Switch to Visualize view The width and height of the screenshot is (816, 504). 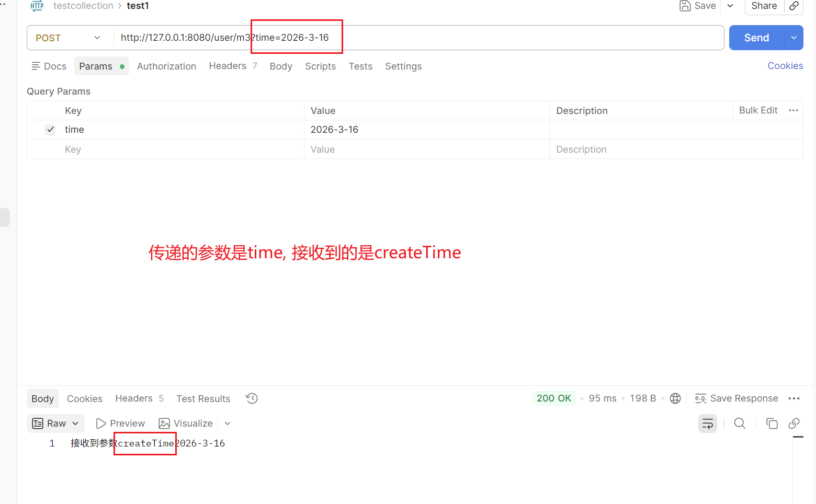point(186,423)
